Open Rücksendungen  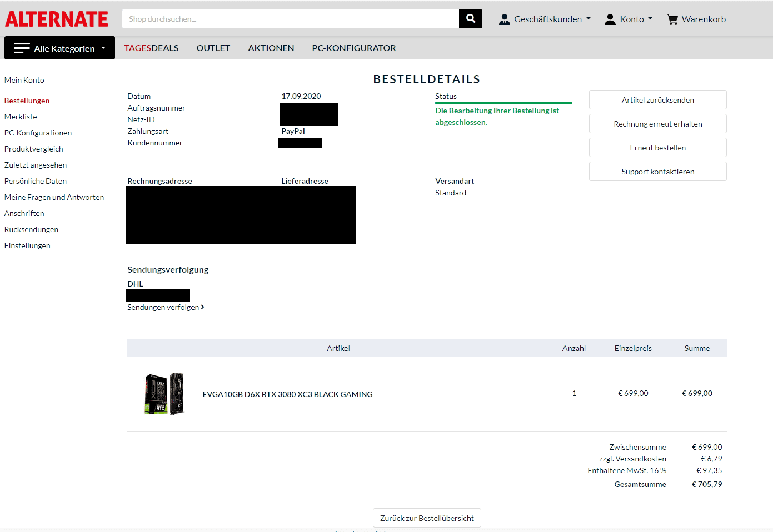coord(31,229)
